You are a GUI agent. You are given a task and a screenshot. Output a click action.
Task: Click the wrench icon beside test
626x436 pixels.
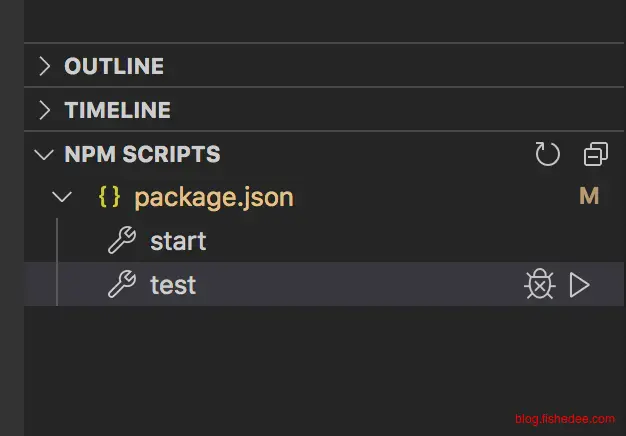121,286
